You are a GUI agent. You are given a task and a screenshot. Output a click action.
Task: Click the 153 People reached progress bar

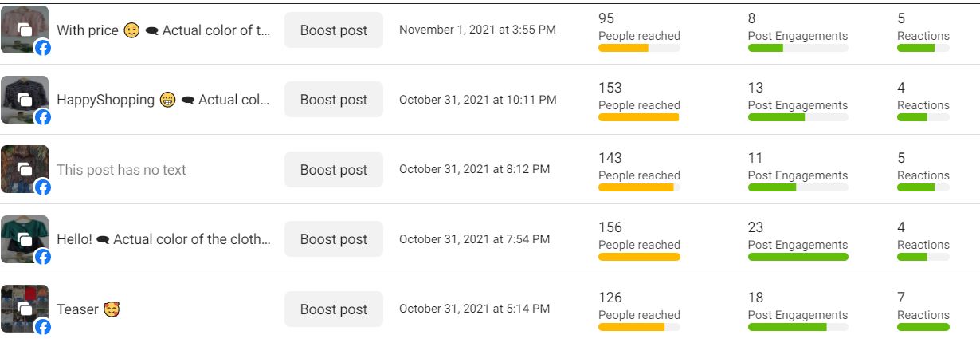point(639,118)
